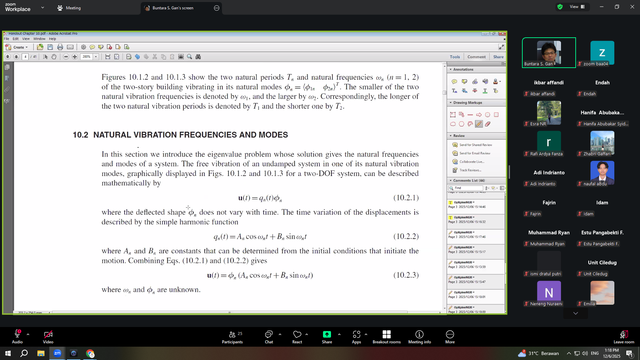
Task: Click the Email envelope icon in Acrobat
Action: pos(70,47)
